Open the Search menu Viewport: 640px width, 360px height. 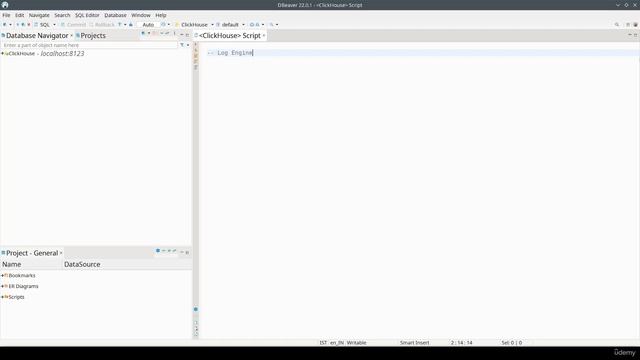[x=62, y=15]
